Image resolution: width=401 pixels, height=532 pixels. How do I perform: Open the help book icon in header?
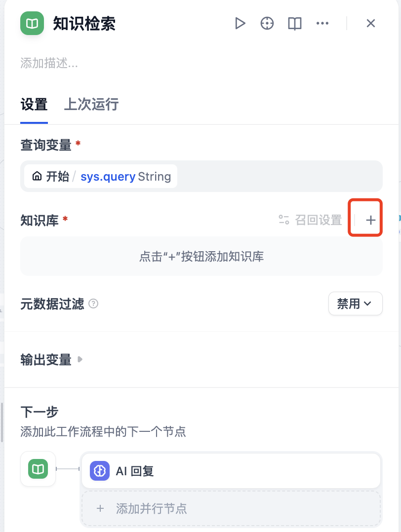295,23
